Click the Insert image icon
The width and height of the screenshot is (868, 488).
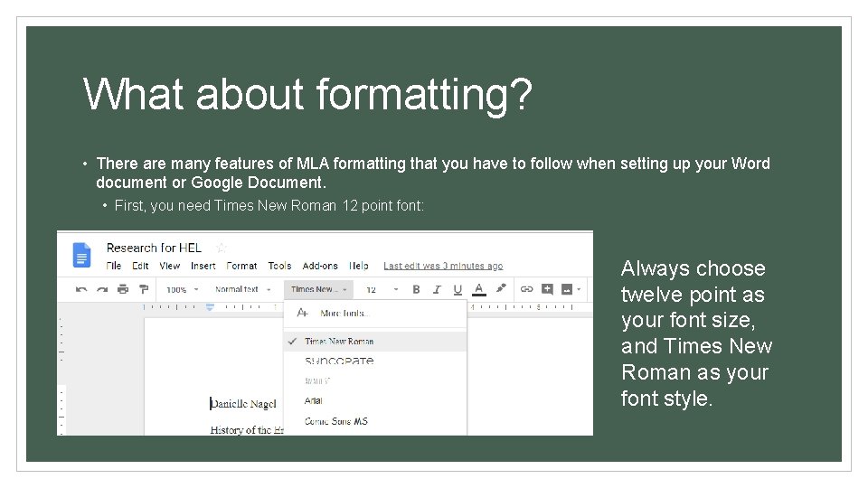[x=567, y=289]
